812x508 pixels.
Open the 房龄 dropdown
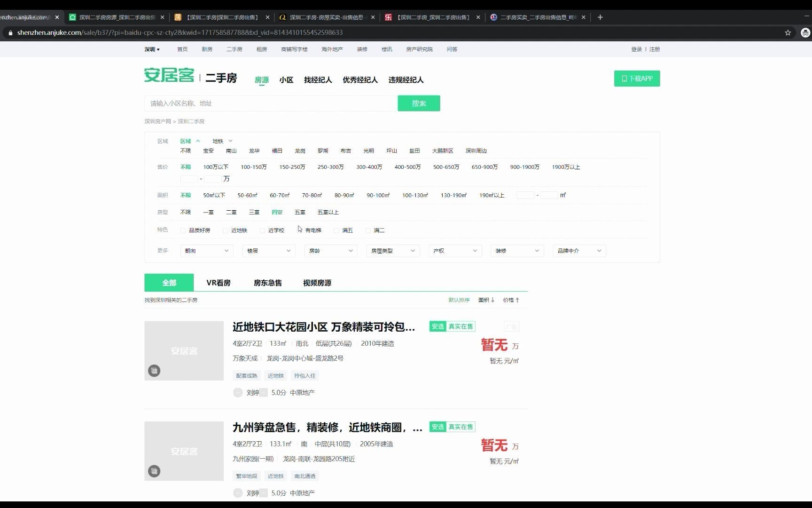click(x=331, y=251)
